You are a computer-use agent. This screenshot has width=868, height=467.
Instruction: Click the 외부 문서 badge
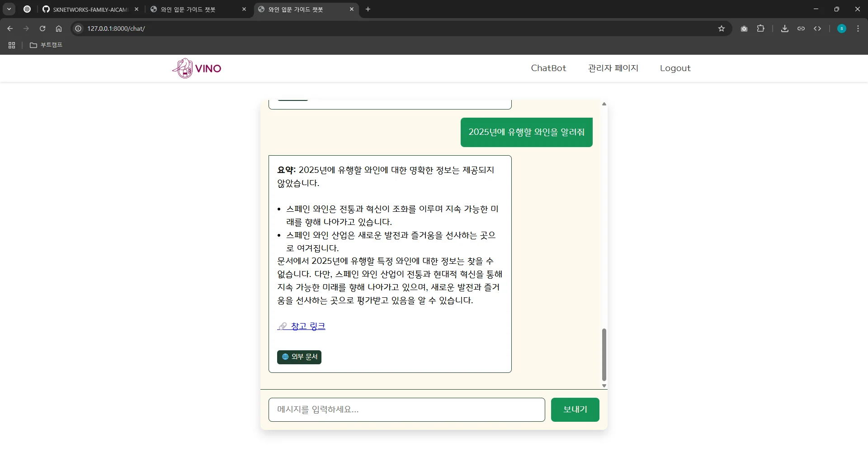299,357
